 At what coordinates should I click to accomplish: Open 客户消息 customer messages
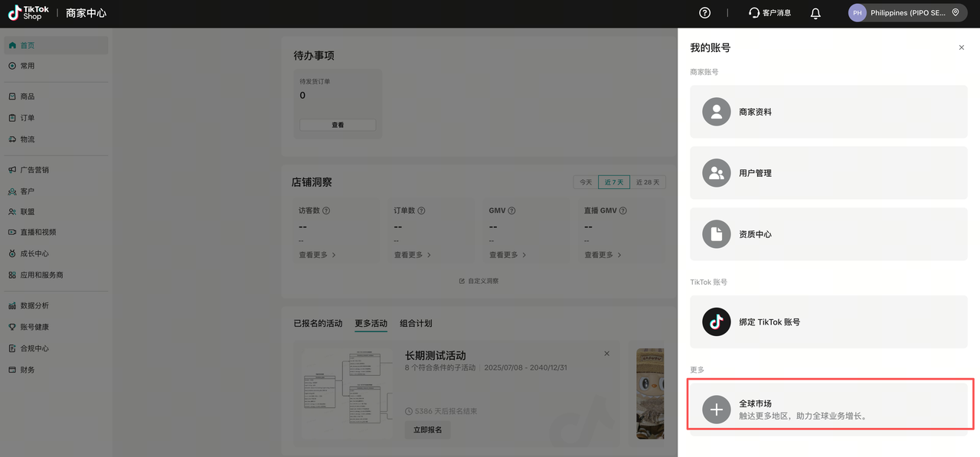pos(770,13)
